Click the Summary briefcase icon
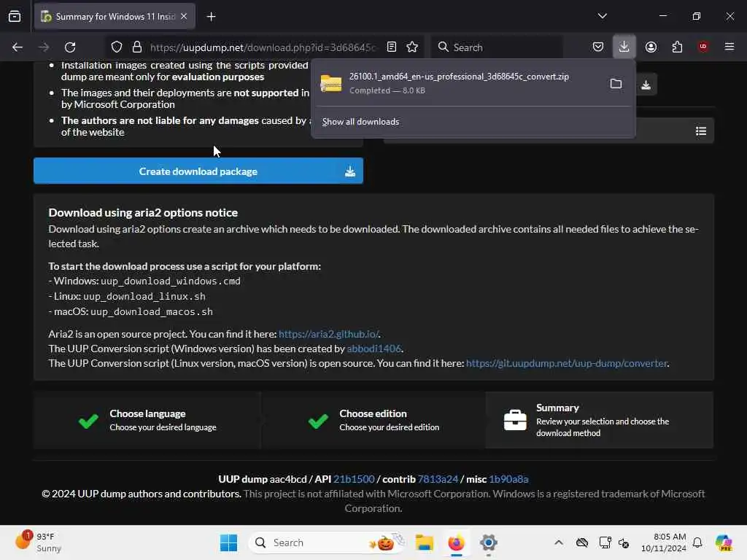 pyautogui.click(x=515, y=420)
